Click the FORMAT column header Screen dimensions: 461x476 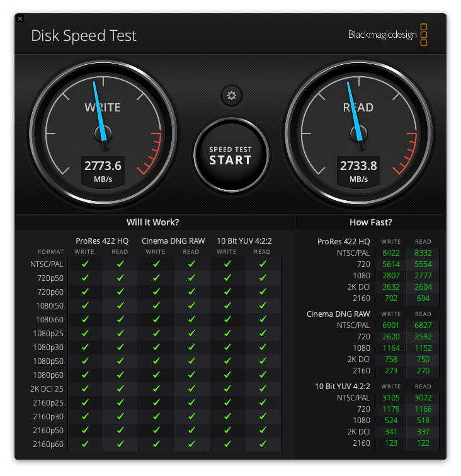click(51, 252)
